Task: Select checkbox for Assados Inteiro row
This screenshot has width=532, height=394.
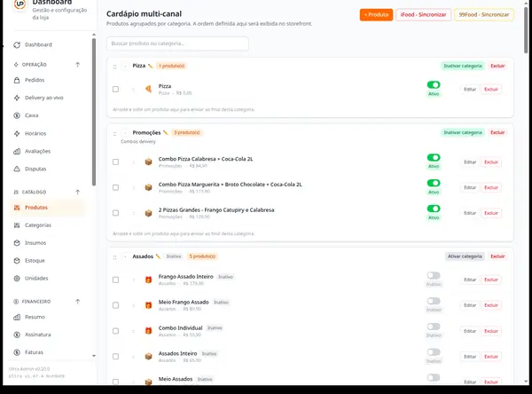Action: click(115, 357)
